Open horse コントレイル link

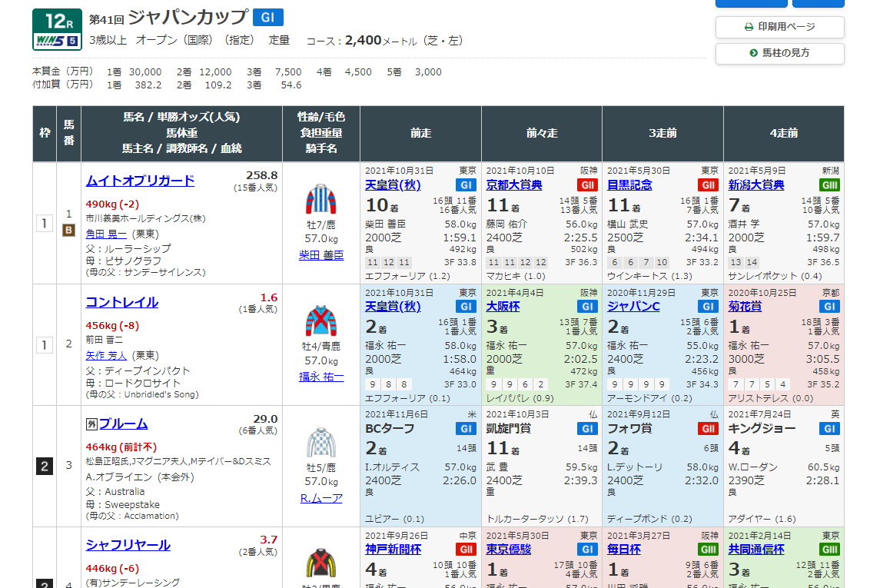(122, 302)
